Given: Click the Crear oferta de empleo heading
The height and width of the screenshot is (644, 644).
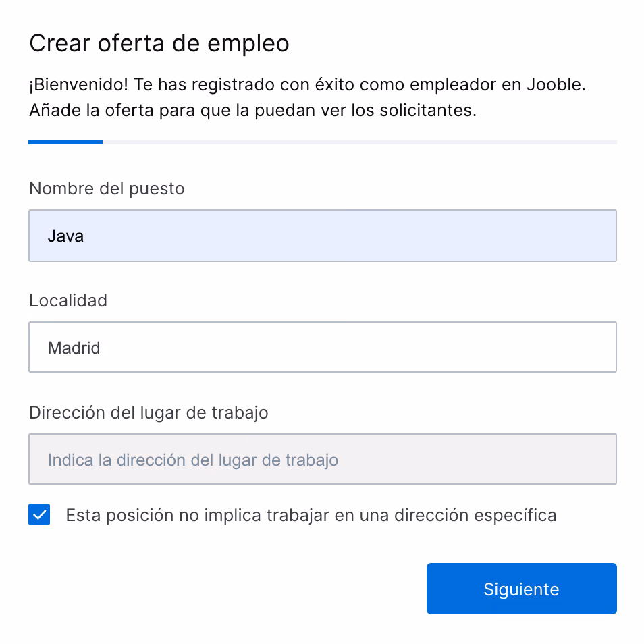Looking at the screenshot, I should 159,43.
